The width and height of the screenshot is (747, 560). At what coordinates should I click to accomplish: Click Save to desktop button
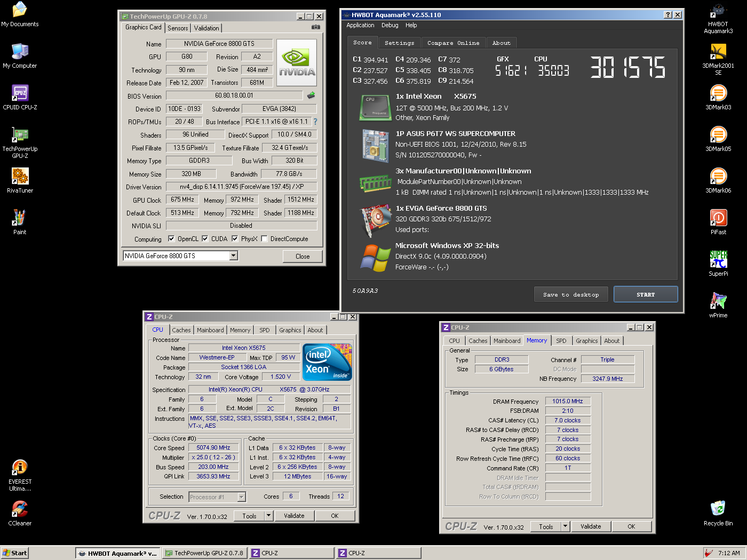tap(571, 294)
